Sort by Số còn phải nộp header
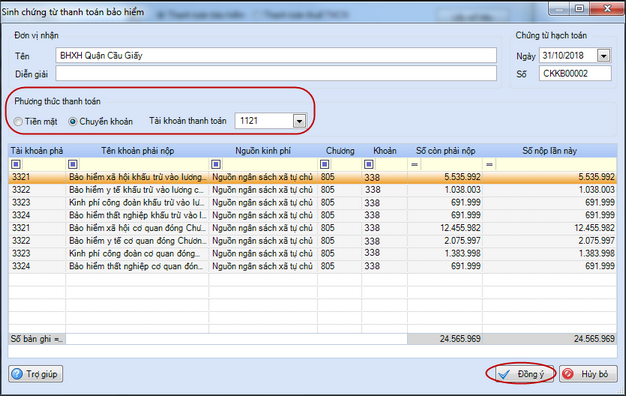 [x=445, y=151]
